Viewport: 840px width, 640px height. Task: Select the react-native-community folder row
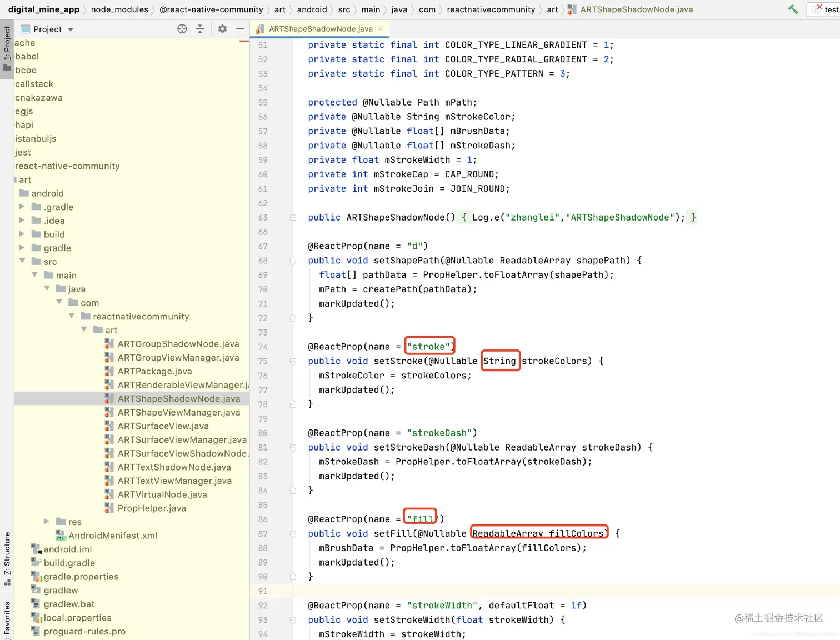click(x=132, y=166)
